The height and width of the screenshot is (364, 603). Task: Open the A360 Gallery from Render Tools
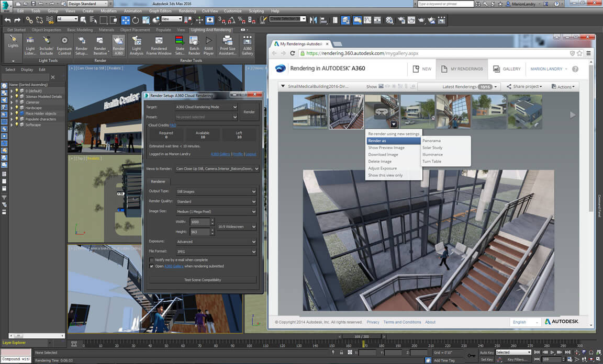(248, 46)
